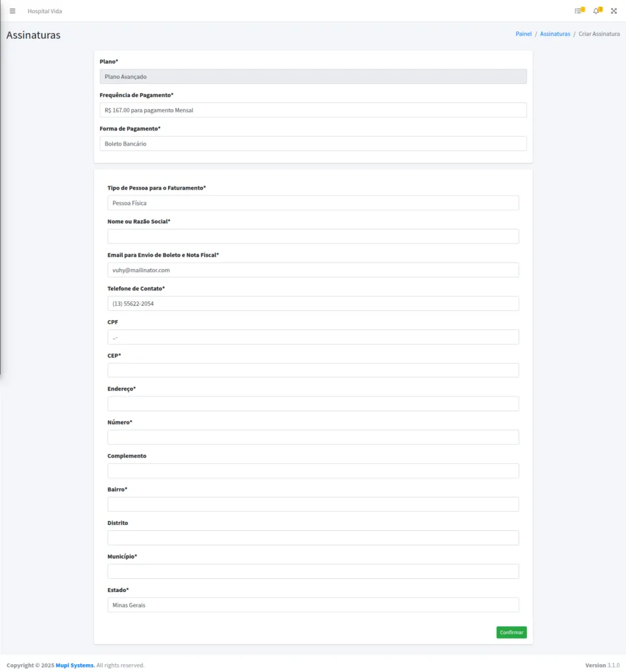626x672 pixels.
Task: Toggle the hamburger sidebar menu icon
Action: point(12,11)
